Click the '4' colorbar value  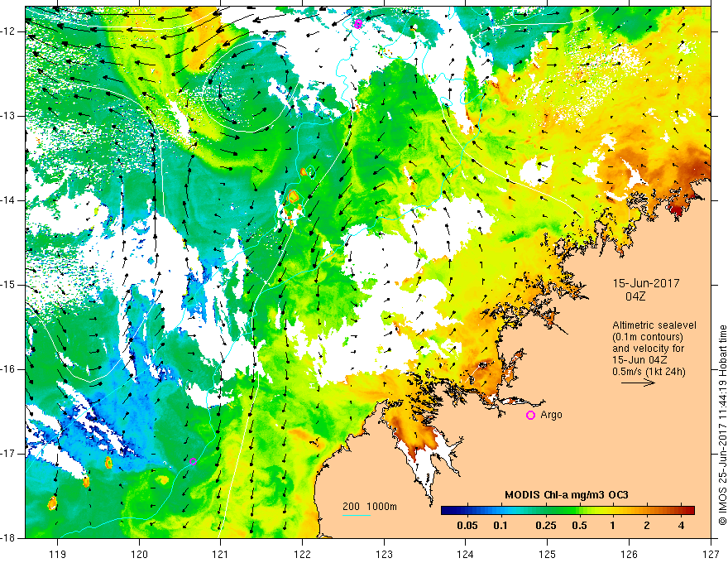(x=681, y=526)
